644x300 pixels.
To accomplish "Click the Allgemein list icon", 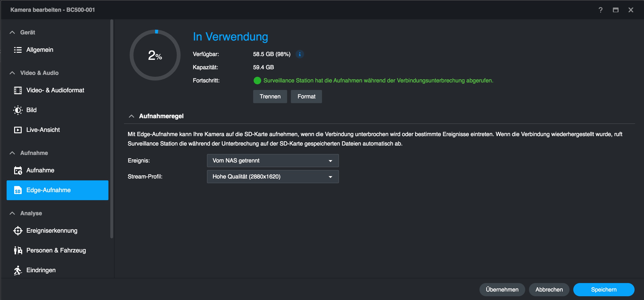I will [18, 50].
